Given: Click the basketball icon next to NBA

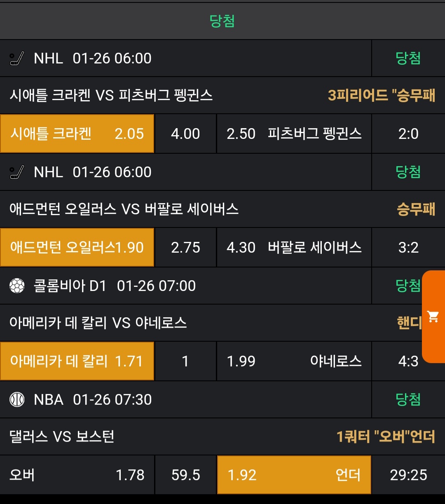Looking at the screenshot, I should 17,400.
